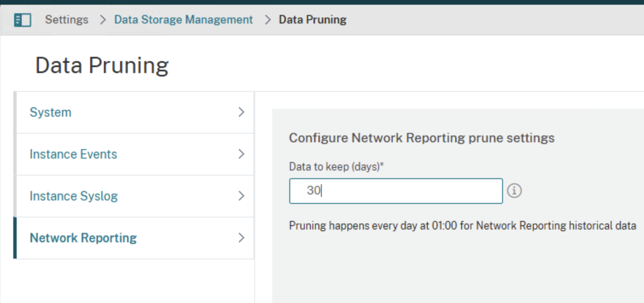644x303 pixels.
Task: Click the arrow separator before Data Pruning breadcrumb
Action: (268, 20)
